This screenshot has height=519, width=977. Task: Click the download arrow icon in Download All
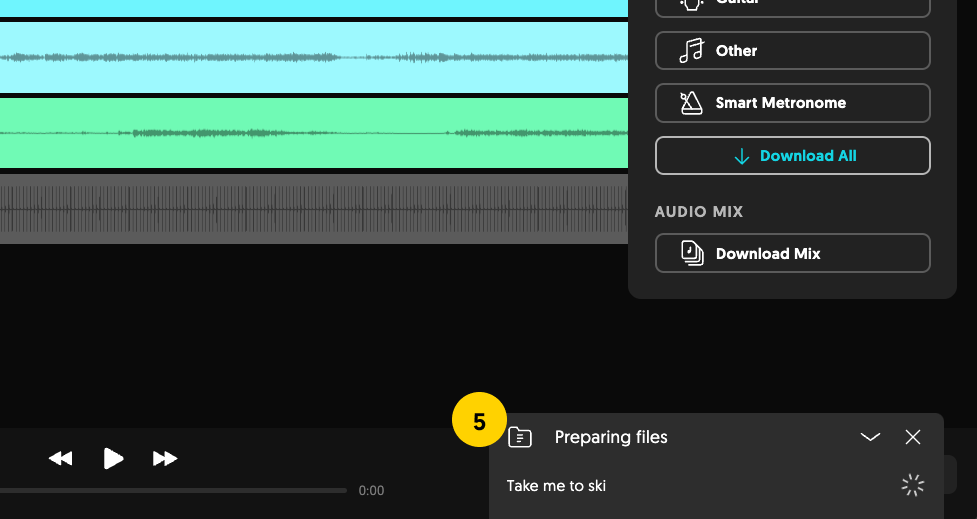click(741, 156)
